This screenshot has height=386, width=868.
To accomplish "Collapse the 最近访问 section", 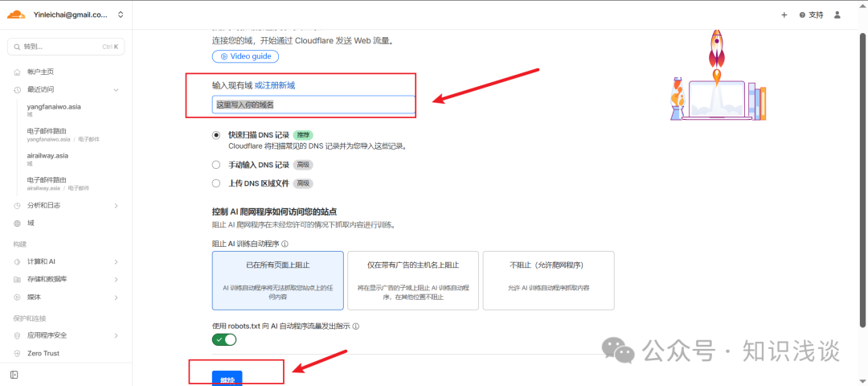I will (116, 89).
